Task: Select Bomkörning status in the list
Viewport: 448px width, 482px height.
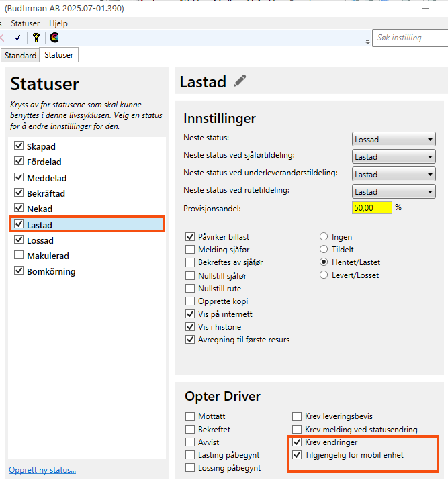Action: pos(51,272)
